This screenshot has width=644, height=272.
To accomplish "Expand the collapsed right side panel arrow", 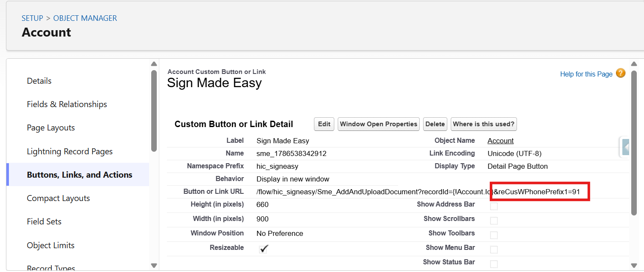I will [x=625, y=147].
